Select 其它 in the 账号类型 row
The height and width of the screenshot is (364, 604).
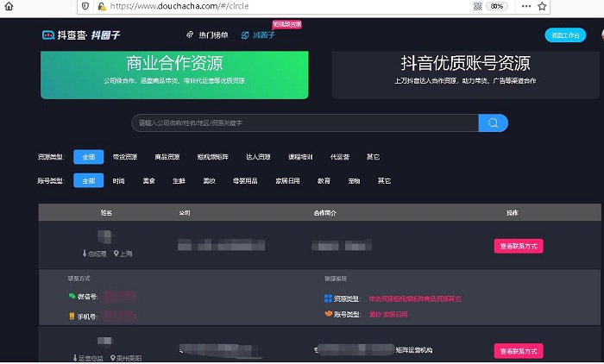pyautogui.click(x=384, y=180)
